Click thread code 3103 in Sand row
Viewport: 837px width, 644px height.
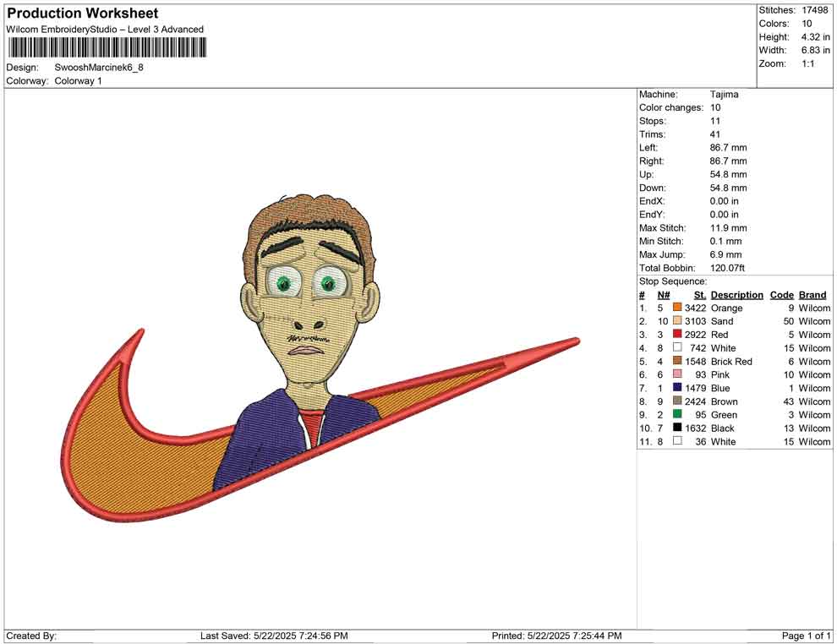point(695,321)
